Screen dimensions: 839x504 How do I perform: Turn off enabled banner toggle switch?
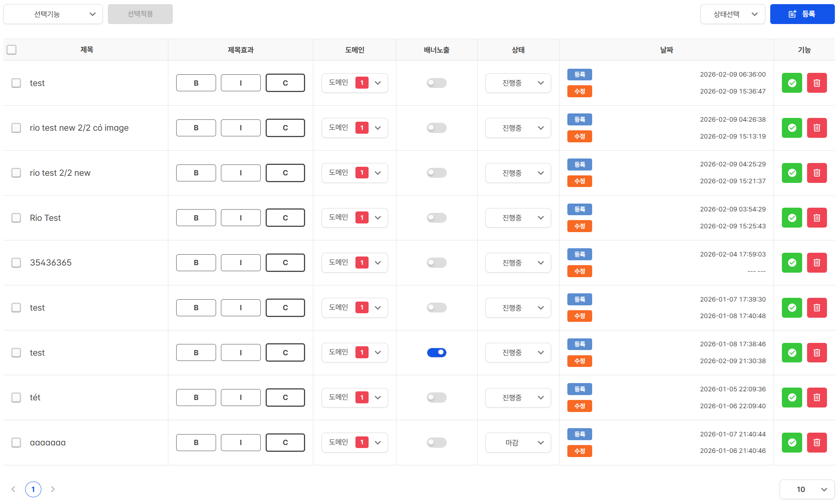pyautogui.click(x=436, y=353)
